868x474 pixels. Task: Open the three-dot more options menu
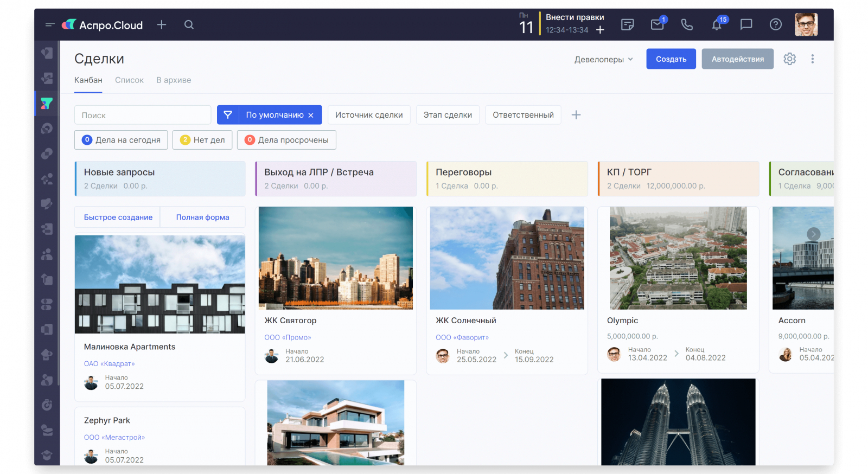(812, 59)
